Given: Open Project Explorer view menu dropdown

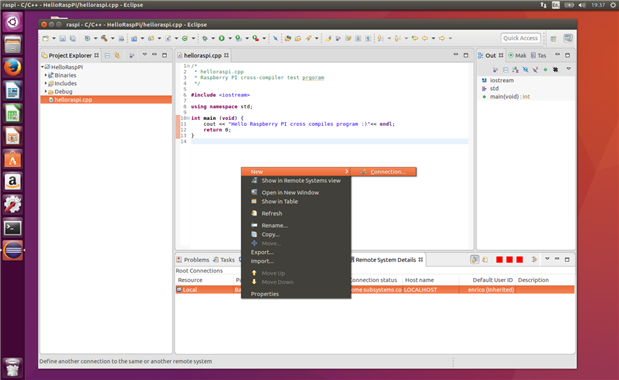Looking at the screenshot, I should [144, 55].
